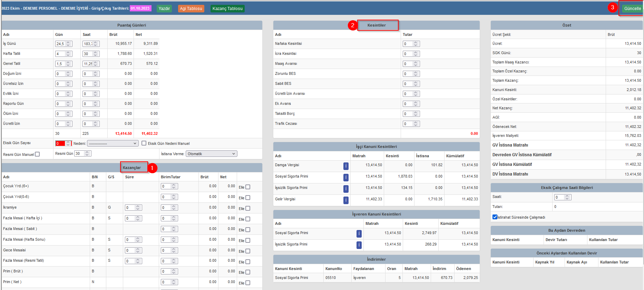Click Gelir Vergisi İstisna 1,710.35
The image size is (644, 290).
tap(435, 199)
